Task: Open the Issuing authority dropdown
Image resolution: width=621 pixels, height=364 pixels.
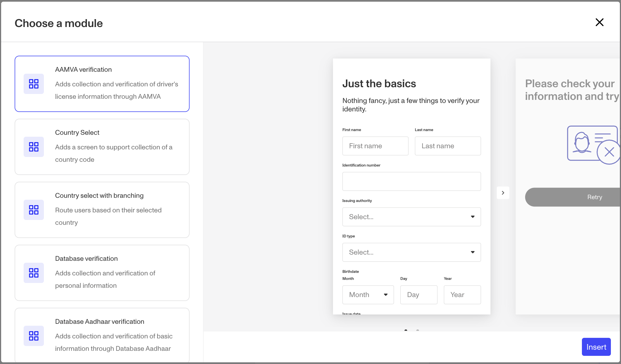Action: tap(411, 217)
